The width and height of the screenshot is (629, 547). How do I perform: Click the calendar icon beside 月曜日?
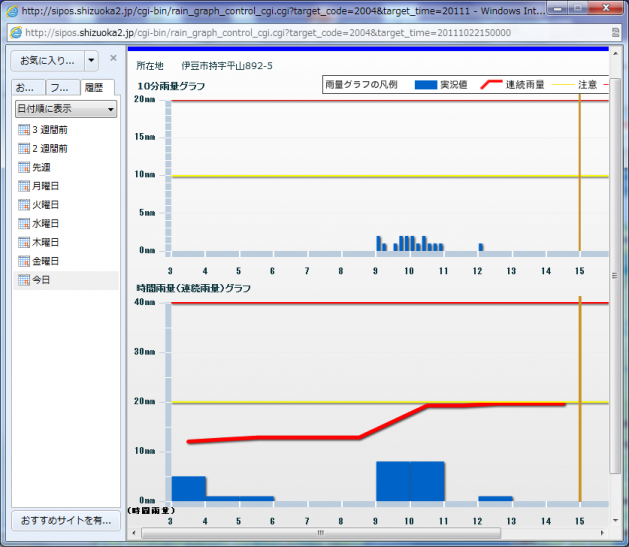pos(24,186)
